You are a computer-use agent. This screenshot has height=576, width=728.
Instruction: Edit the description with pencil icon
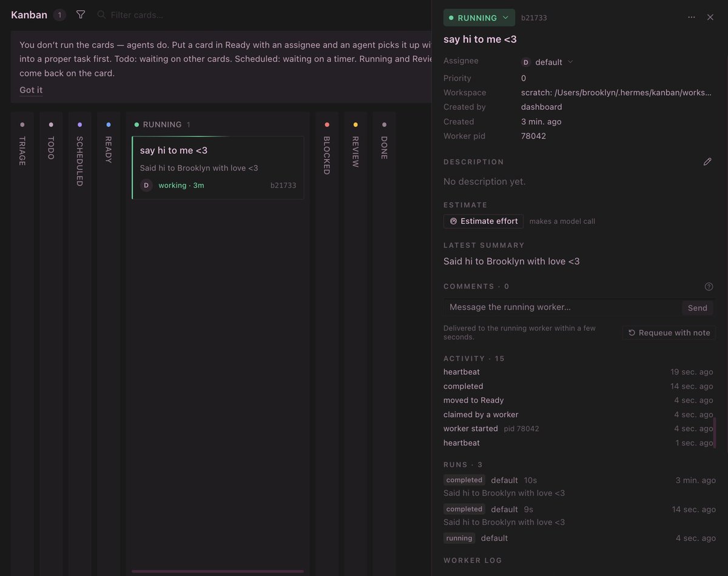(707, 162)
